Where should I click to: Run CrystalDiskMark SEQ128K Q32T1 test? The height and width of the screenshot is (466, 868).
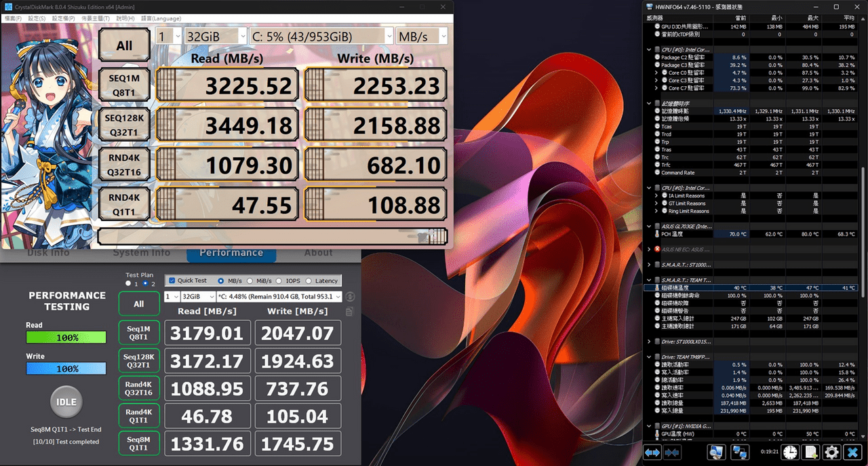pyautogui.click(x=124, y=124)
